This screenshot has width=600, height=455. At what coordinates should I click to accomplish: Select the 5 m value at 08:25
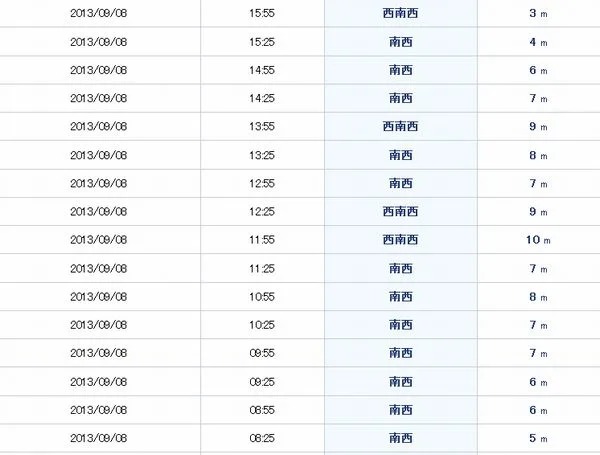538,438
